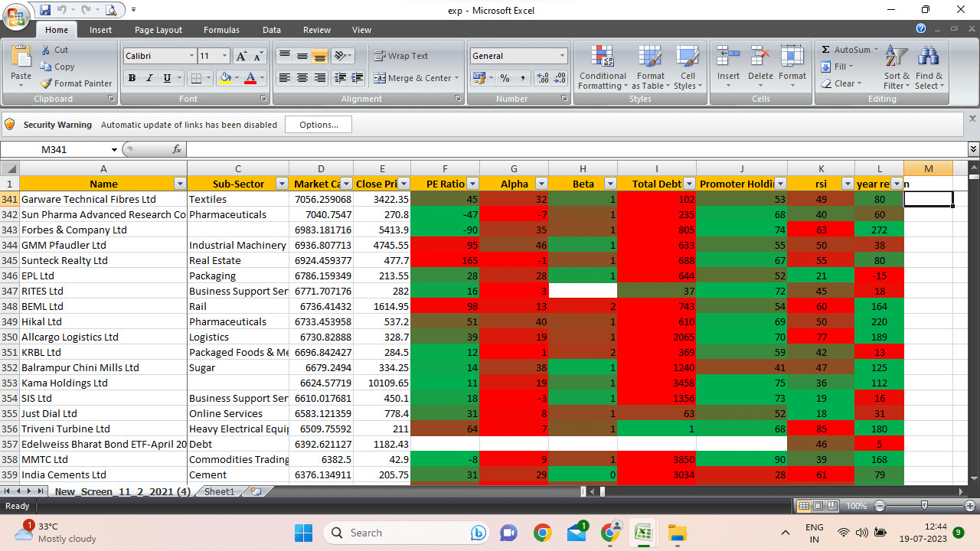Click the Insert cells icon
This screenshot has width=980, height=551.
[x=728, y=56]
